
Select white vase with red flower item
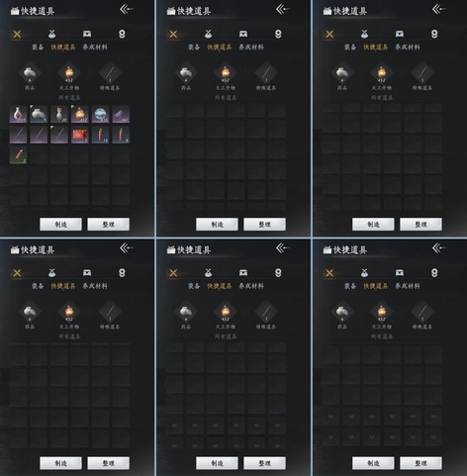coord(59,114)
